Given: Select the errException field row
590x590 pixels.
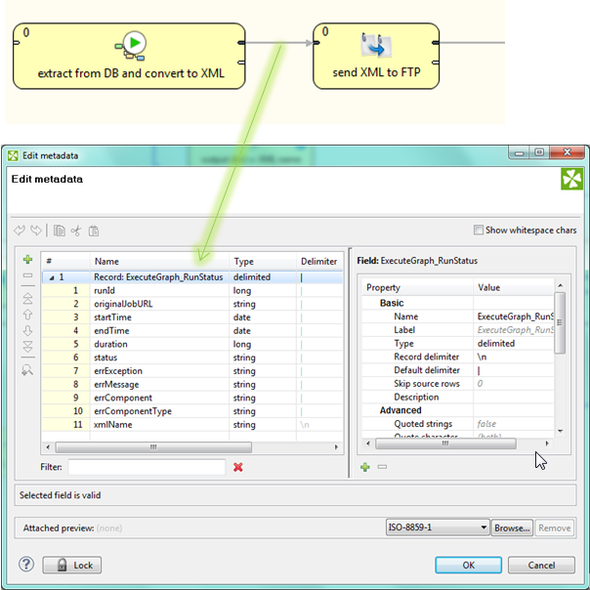Looking at the screenshot, I should [x=192, y=371].
